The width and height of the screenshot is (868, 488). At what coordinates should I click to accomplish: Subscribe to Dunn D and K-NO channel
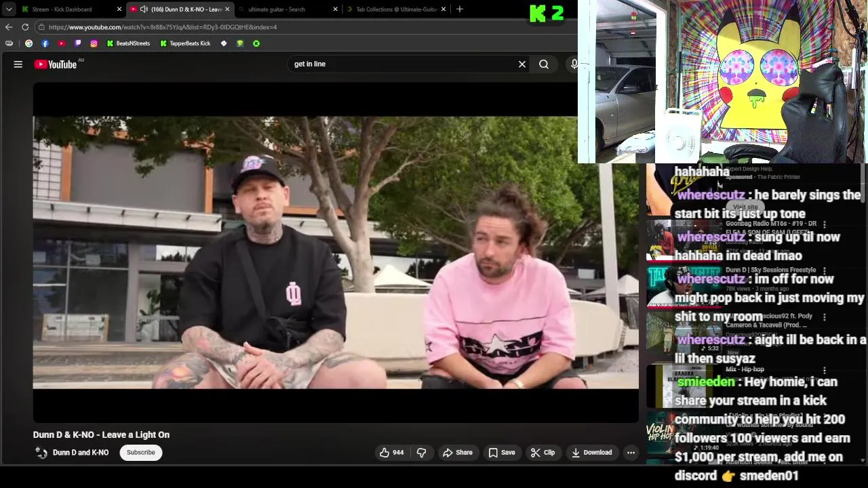[x=141, y=453]
